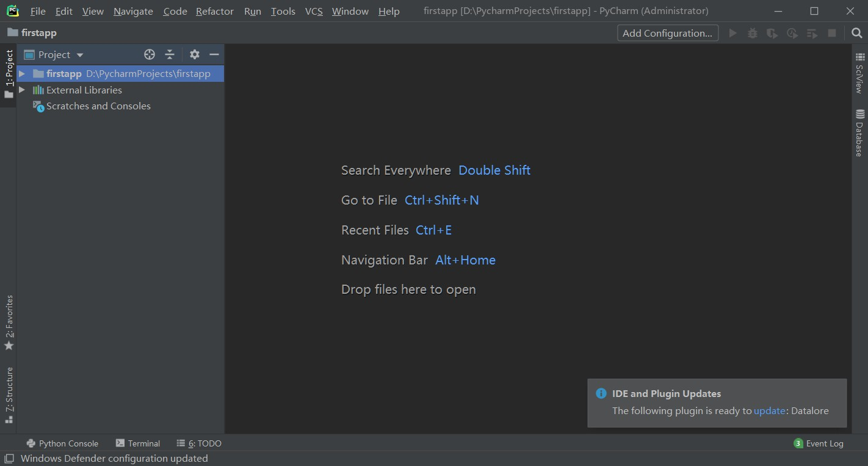The height and width of the screenshot is (466, 868).
Task: Open the Terminal tool window
Action: [138, 443]
